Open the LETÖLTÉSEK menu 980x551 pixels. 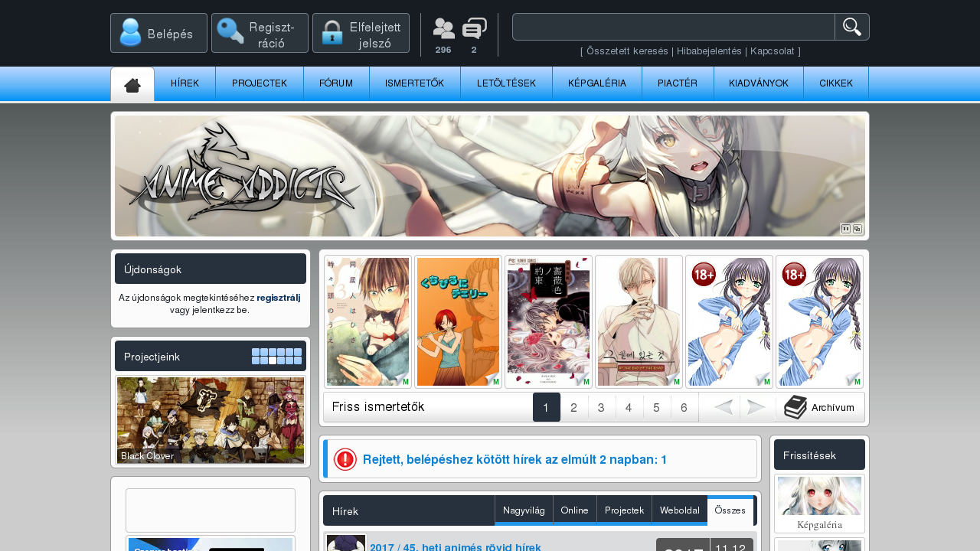[x=506, y=83]
